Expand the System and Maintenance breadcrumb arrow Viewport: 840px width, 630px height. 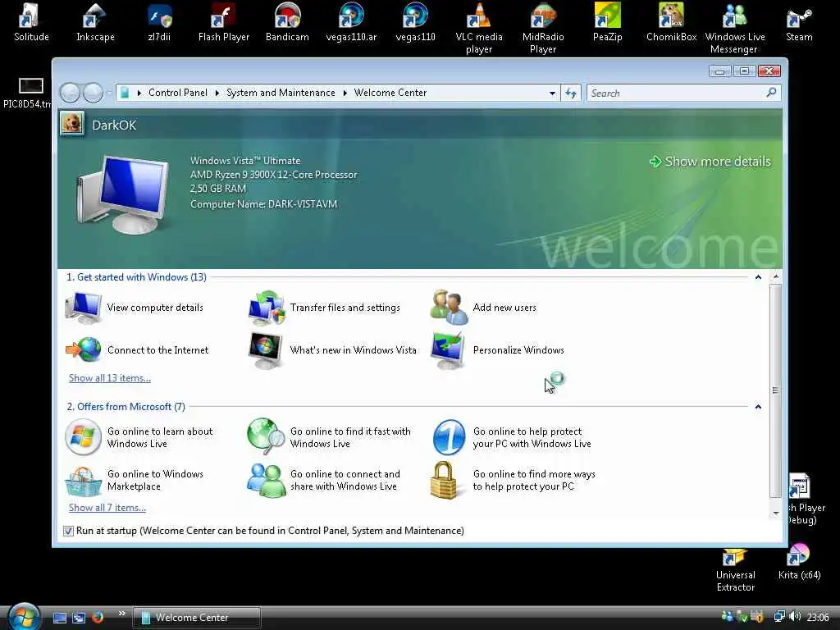(x=217, y=94)
